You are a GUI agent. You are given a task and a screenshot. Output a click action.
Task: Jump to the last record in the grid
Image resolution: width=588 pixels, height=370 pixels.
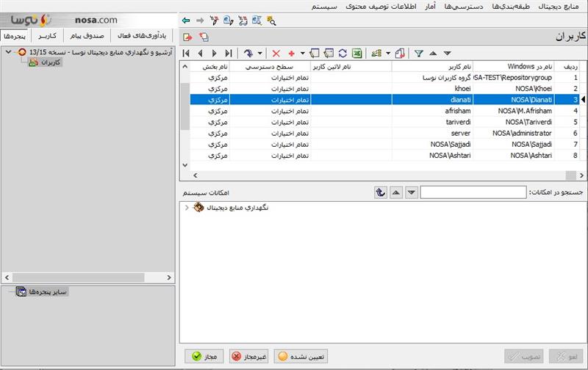tap(229, 53)
